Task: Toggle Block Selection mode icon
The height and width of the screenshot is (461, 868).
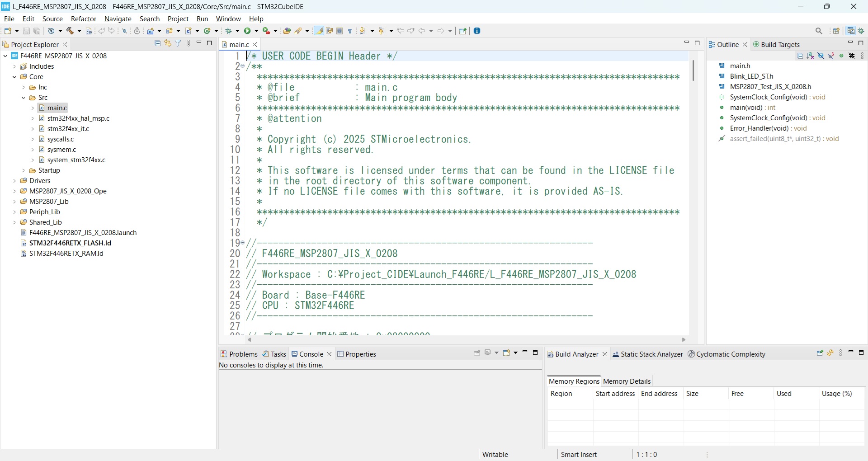Action: point(340,31)
